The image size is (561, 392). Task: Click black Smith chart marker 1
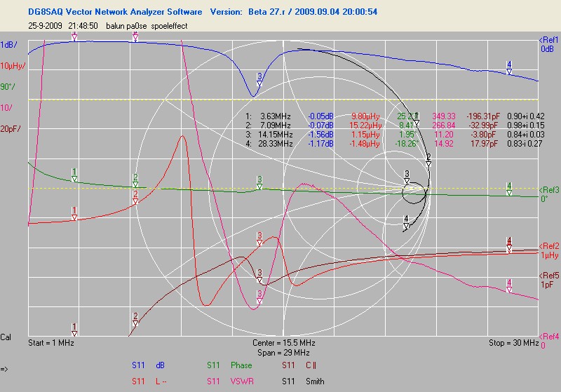[x=417, y=119]
